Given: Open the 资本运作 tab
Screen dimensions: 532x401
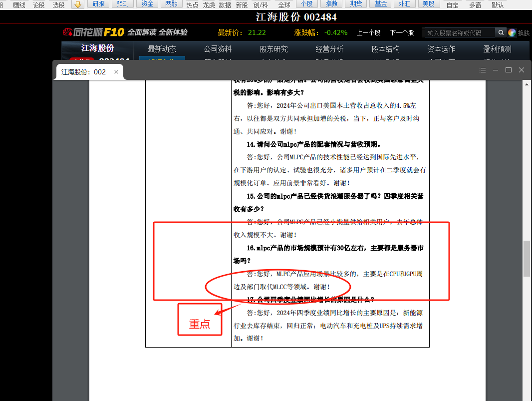Looking at the screenshot, I should point(441,49).
